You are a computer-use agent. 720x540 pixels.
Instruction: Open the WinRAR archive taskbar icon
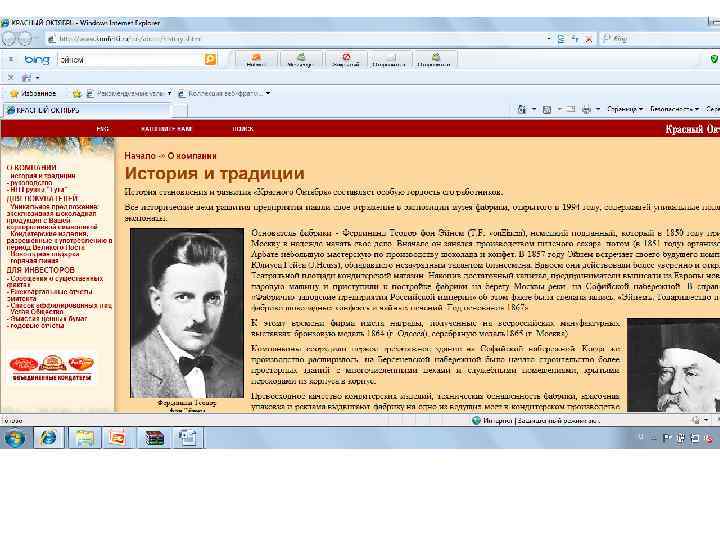[x=154, y=438]
